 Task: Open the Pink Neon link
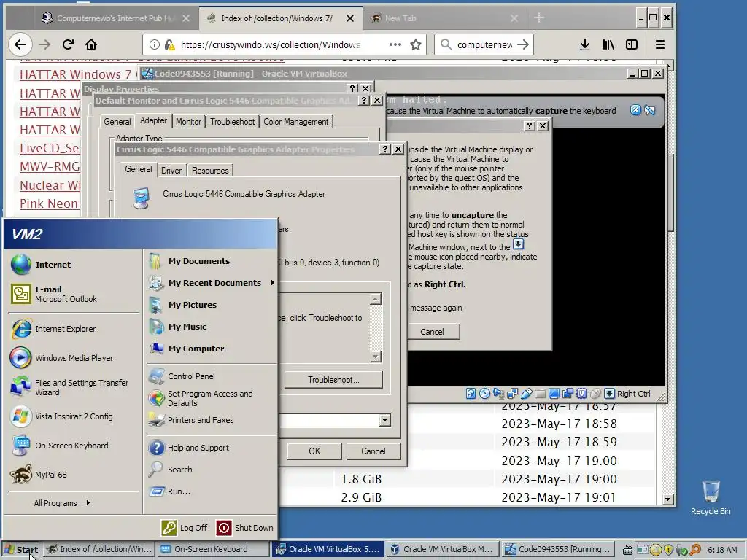coord(49,204)
